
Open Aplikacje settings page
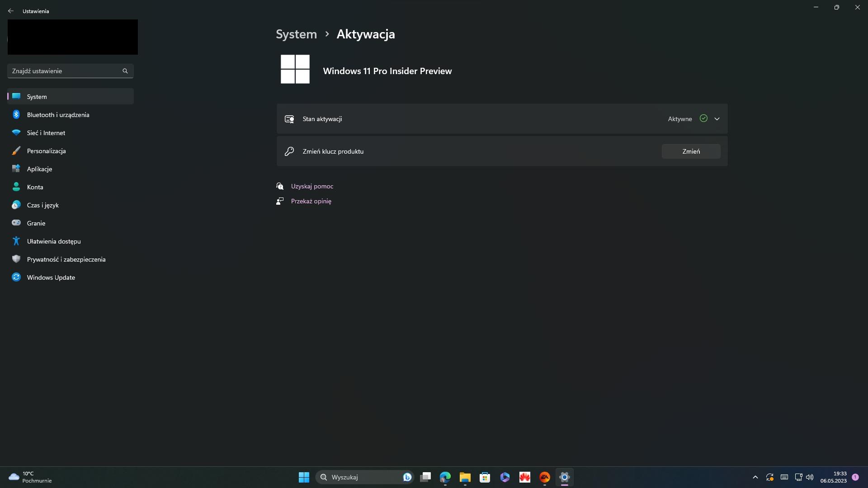coord(71,169)
